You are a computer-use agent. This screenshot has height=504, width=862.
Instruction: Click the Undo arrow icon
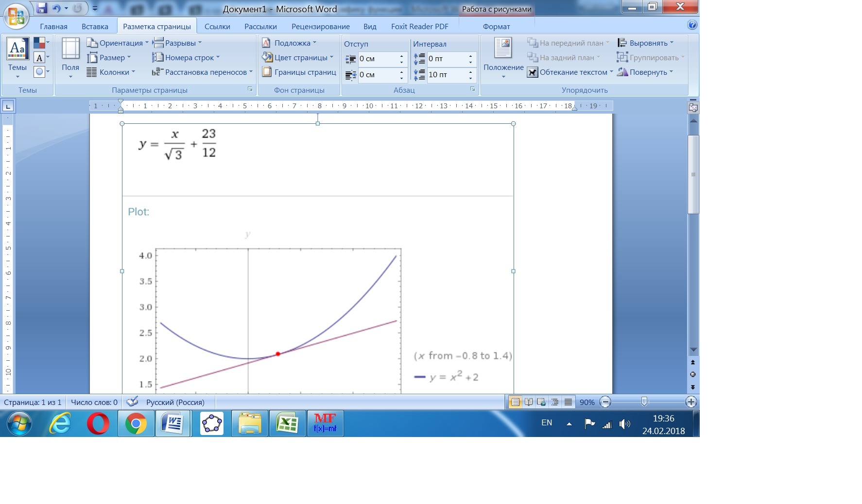(x=56, y=8)
